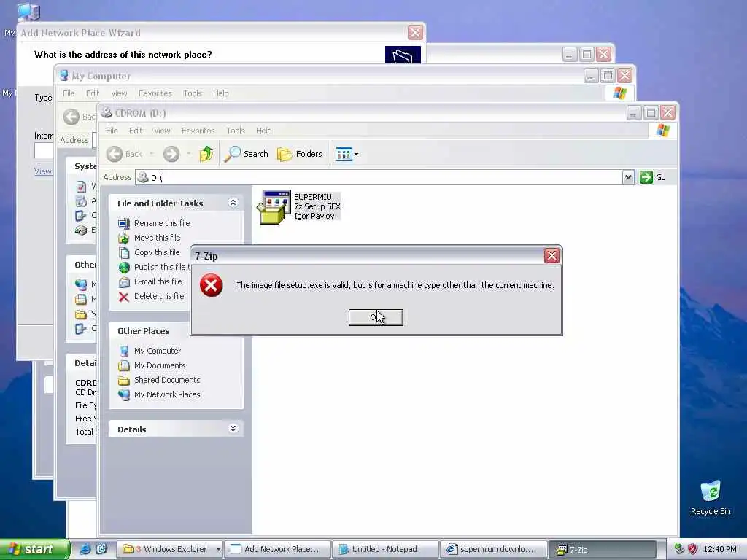
Task: Click Rename this file
Action: 162,223
